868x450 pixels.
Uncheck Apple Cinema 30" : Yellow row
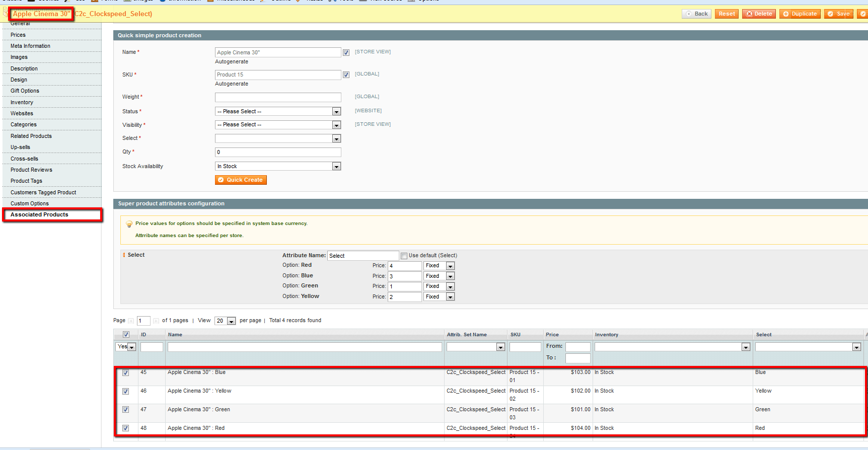(125, 392)
